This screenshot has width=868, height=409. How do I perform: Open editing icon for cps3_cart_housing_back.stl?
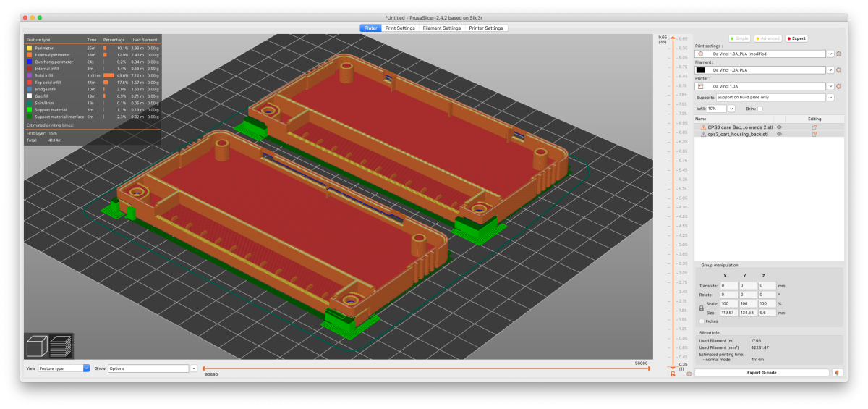click(x=814, y=134)
